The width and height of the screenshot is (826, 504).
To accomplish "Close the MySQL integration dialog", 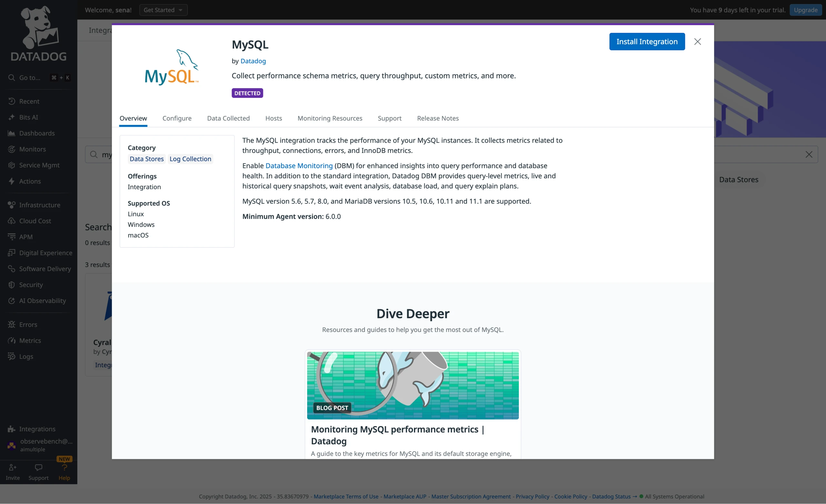I will 698,42.
